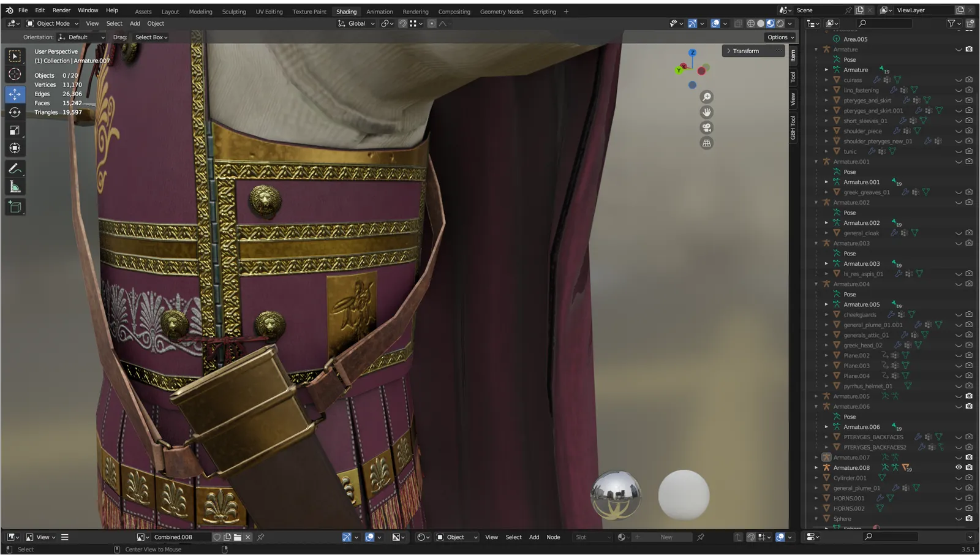
Task: Toggle render visibility of cuirass
Action: [x=969, y=80]
